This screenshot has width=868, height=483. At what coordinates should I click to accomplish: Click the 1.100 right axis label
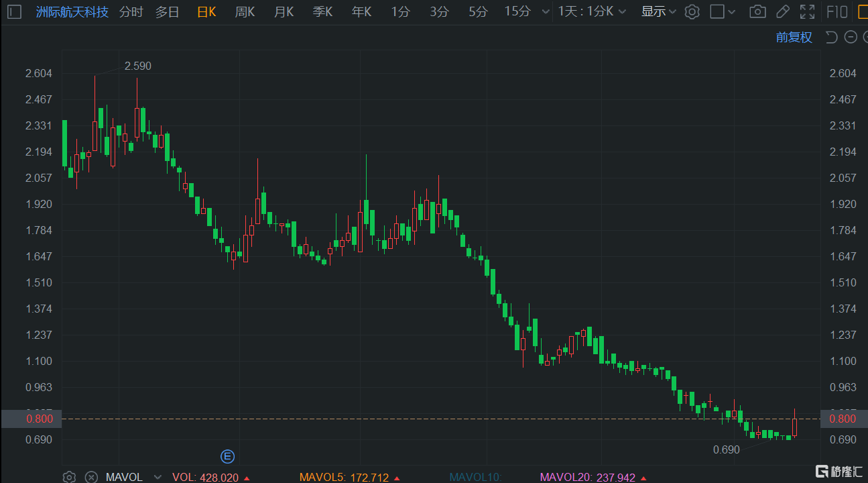tap(843, 361)
